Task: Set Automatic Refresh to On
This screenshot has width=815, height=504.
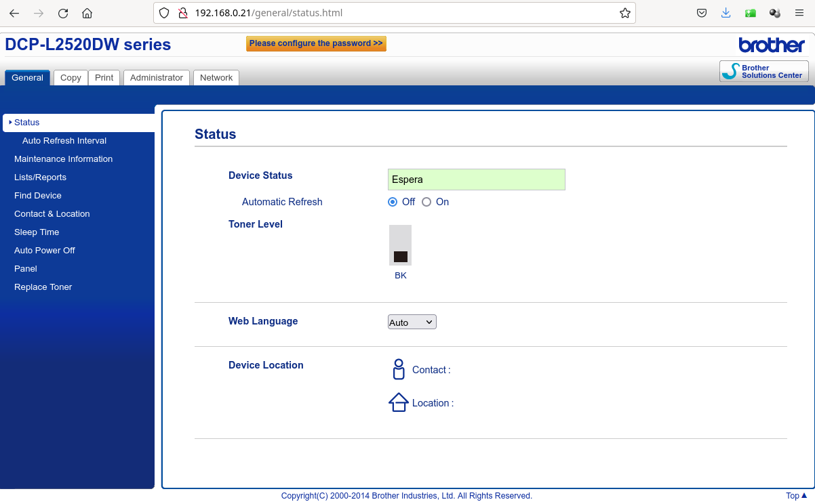Action: point(426,202)
